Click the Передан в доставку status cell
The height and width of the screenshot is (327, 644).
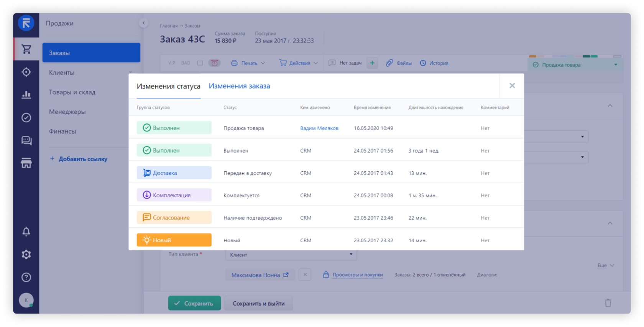(248, 173)
